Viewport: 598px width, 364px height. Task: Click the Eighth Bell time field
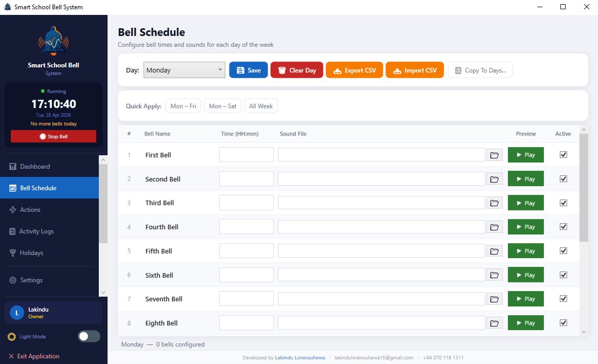247,323
